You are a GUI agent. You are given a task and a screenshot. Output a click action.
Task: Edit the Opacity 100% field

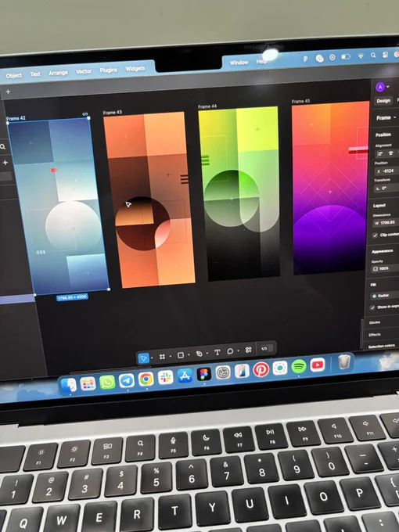click(x=385, y=268)
